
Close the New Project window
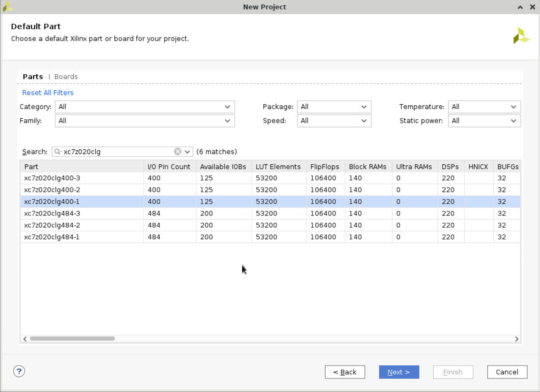[x=532, y=7]
